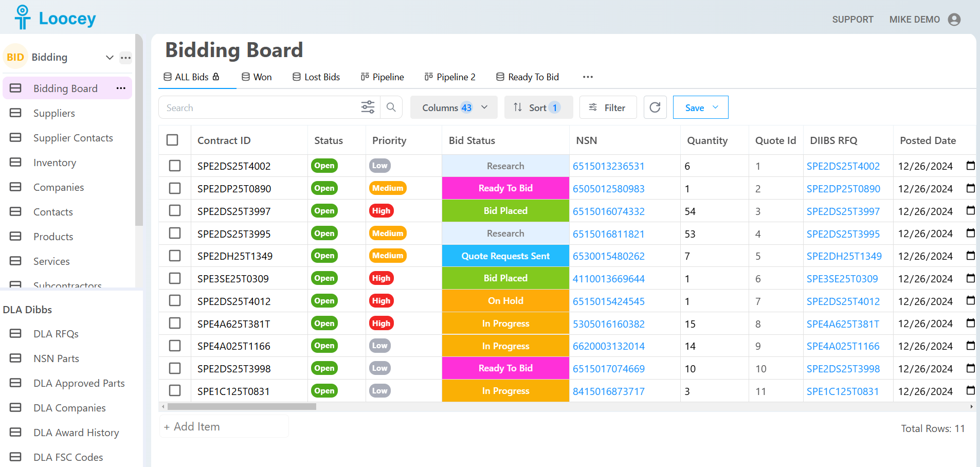Open NSN link 6515013236531

click(609, 166)
